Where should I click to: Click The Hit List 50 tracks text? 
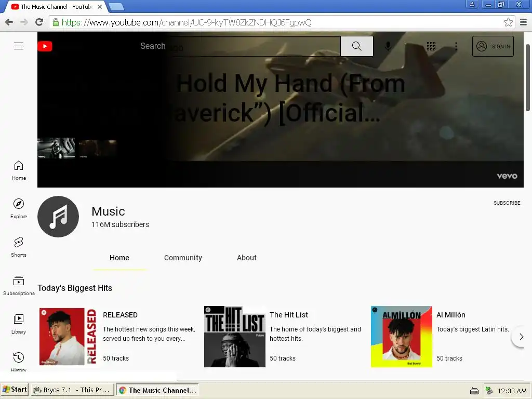tap(283, 358)
